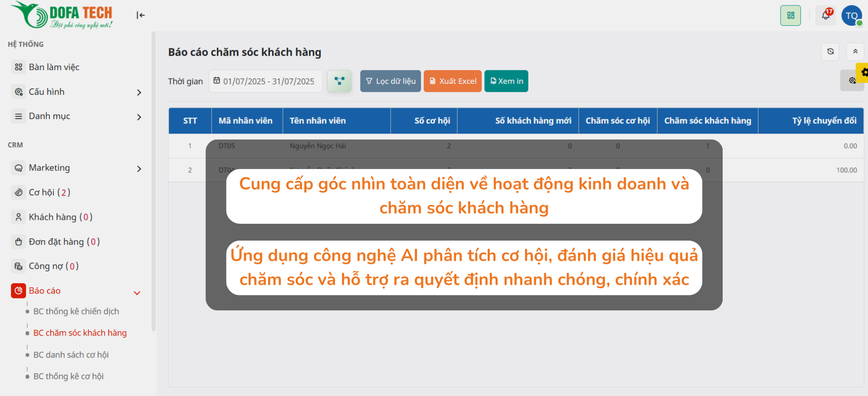Open BC chăm sóc khách hàng report
868x396 pixels.
click(80, 333)
